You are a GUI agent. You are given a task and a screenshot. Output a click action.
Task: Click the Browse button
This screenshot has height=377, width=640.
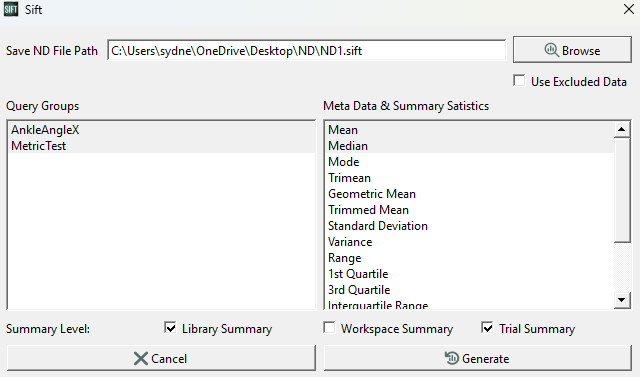(572, 50)
